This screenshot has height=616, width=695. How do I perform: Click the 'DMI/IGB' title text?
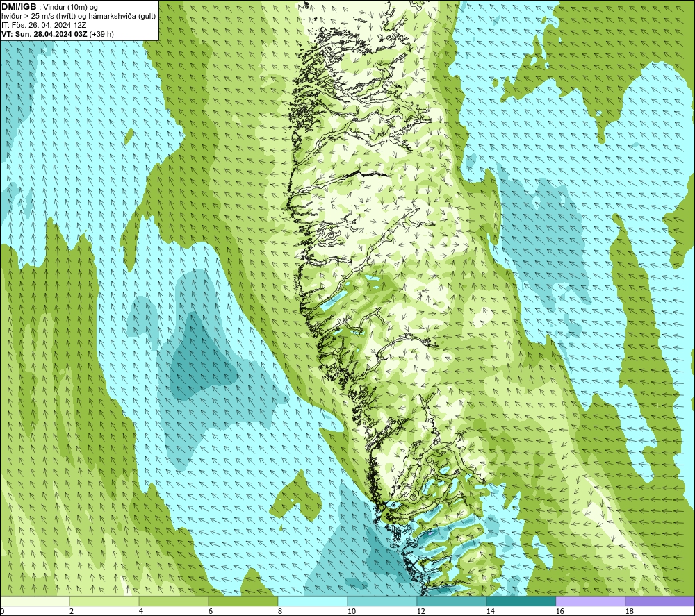pyautogui.click(x=19, y=7)
